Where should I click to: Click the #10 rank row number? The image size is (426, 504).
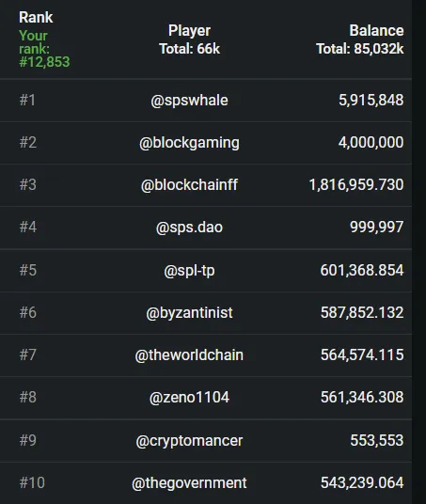32,482
